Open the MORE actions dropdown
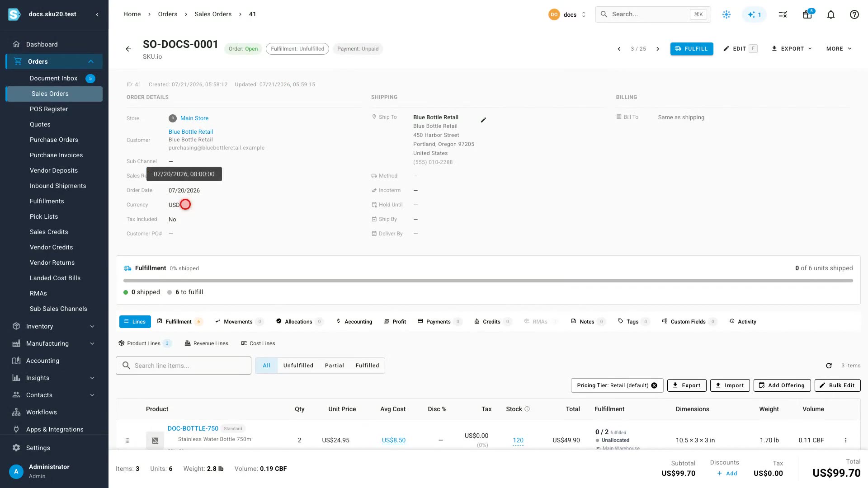Viewport: 868px width, 488px height. pos(839,49)
